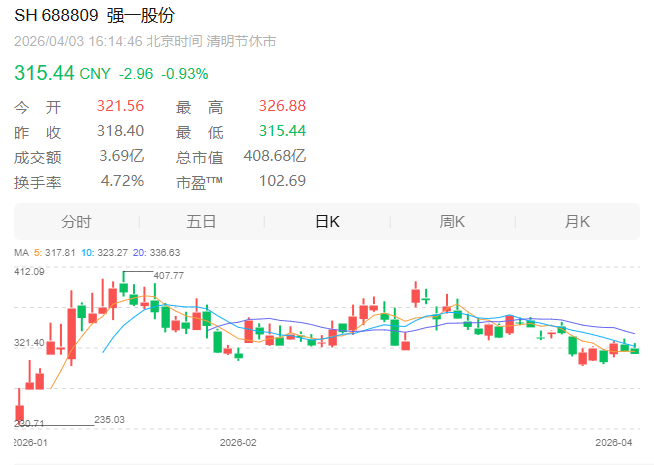
Task: Click the 换手率 turnover rate 4.72%
Action: (x=122, y=181)
